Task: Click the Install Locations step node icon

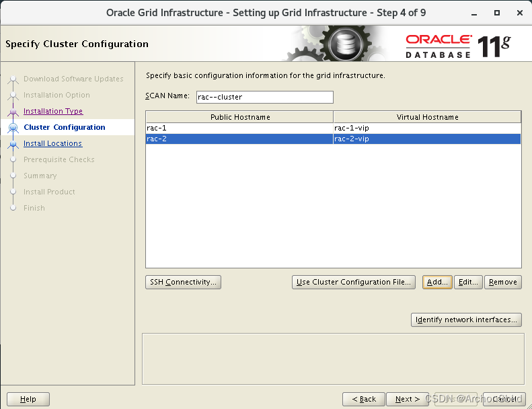Action: tap(13, 144)
